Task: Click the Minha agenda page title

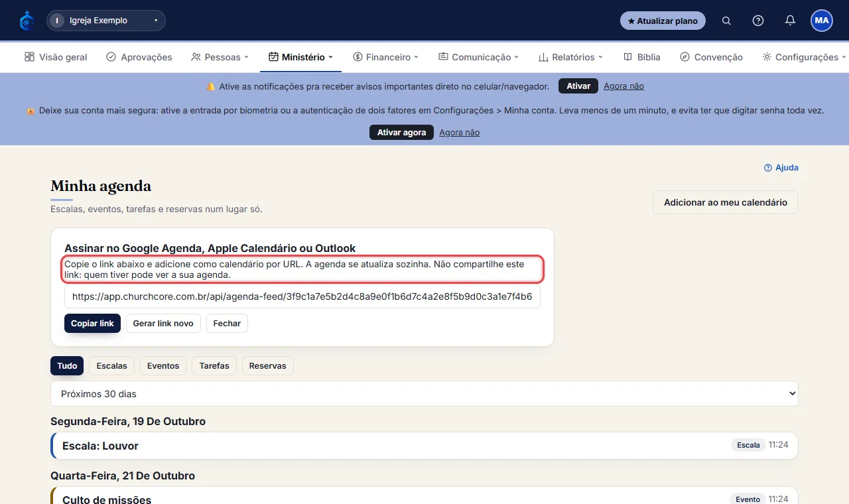Action: (101, 186)
